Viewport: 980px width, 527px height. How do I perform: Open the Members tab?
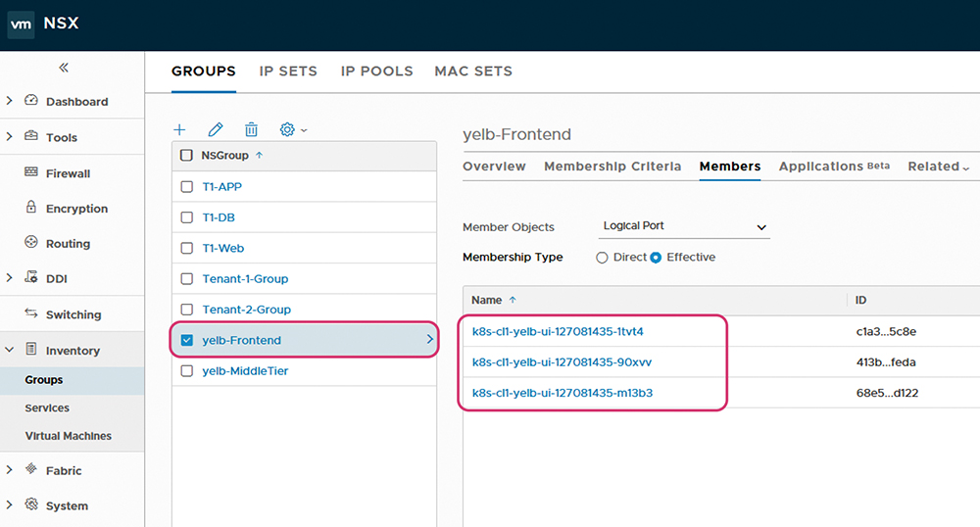click(x=730, y=167)
